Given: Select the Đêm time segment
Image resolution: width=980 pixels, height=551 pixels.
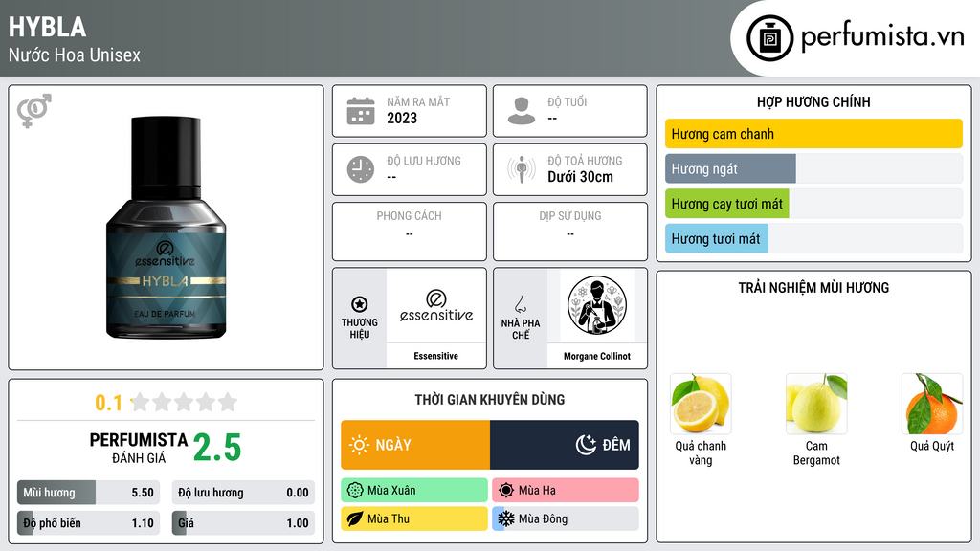Looking at the screenshot, I should pyautogui.click(x=565, y=445).
